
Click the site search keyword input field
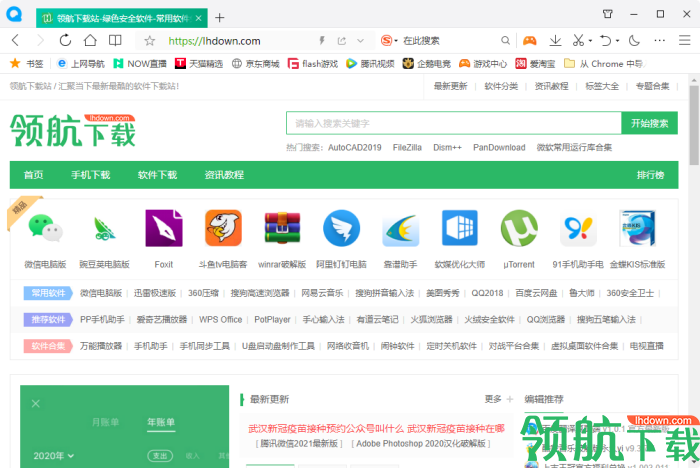point(454,123)
